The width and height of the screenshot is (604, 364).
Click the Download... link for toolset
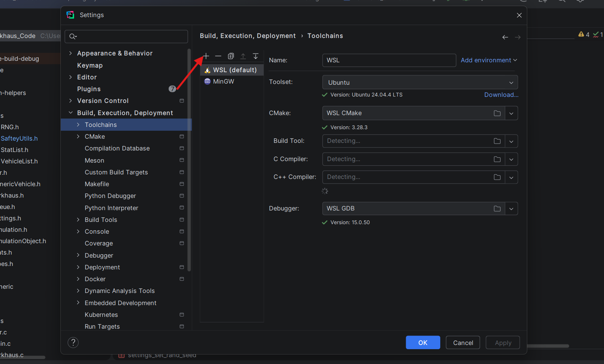click(x=501, y=95)
